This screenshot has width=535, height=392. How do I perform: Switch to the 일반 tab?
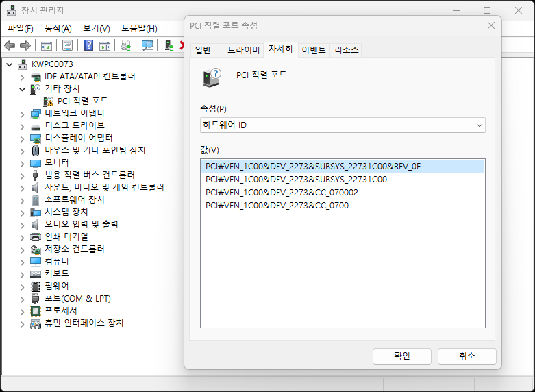(x=206, y=50)
